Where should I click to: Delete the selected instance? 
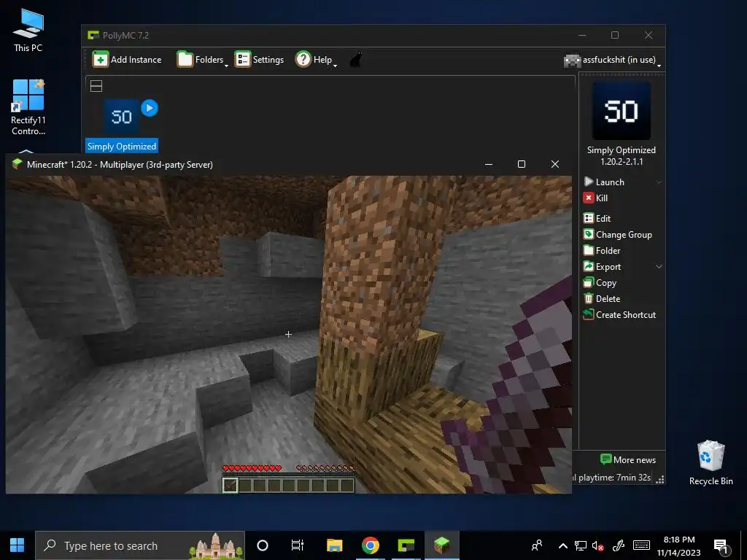tap(602, 298)
